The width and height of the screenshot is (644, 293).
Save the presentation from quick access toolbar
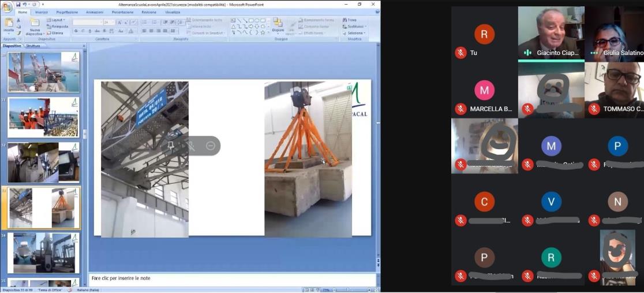[18, 5]
